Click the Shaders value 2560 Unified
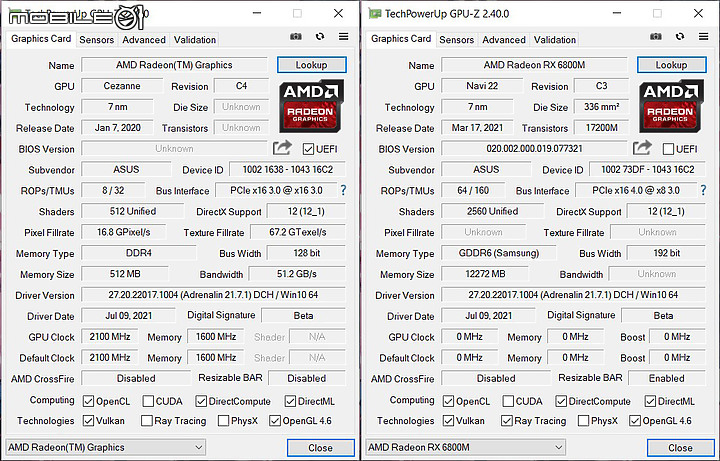720x461 pixels. pos(493,211)
